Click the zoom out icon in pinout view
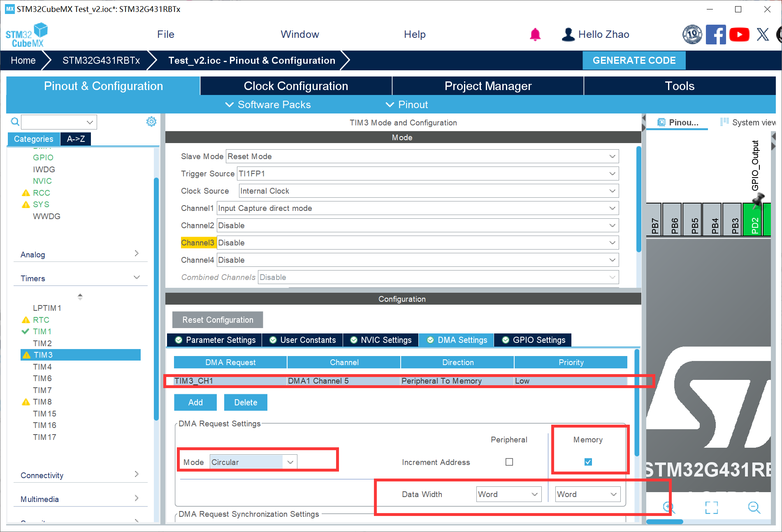This screenshot has height=532, width=782. click(x=754, y=507)
